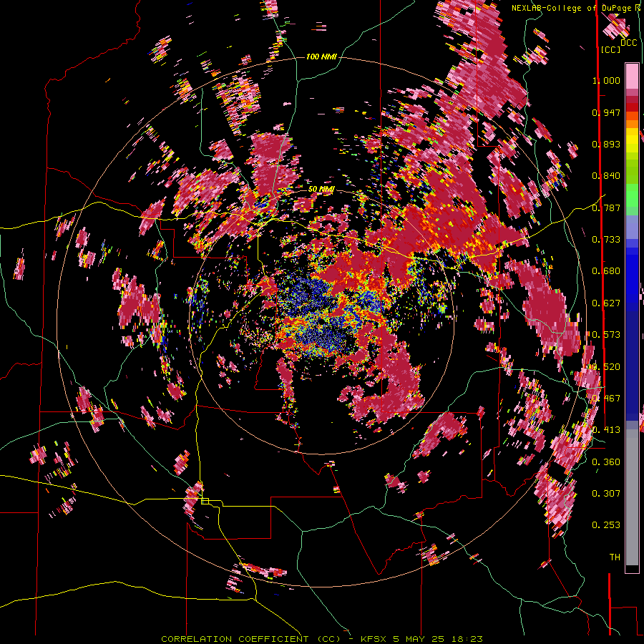Click the 18:23 timestamp in the caption
Screen dimensions: 644x644
point(469,639)
